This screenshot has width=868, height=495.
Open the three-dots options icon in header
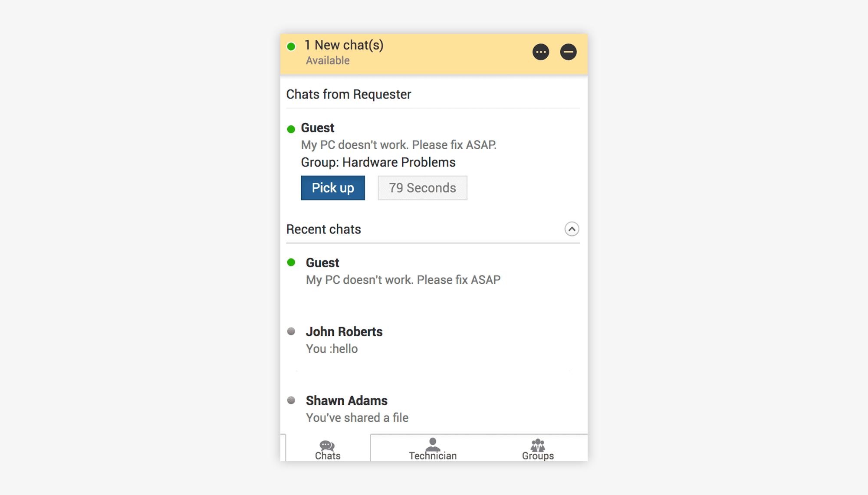(x=541, y=52)
